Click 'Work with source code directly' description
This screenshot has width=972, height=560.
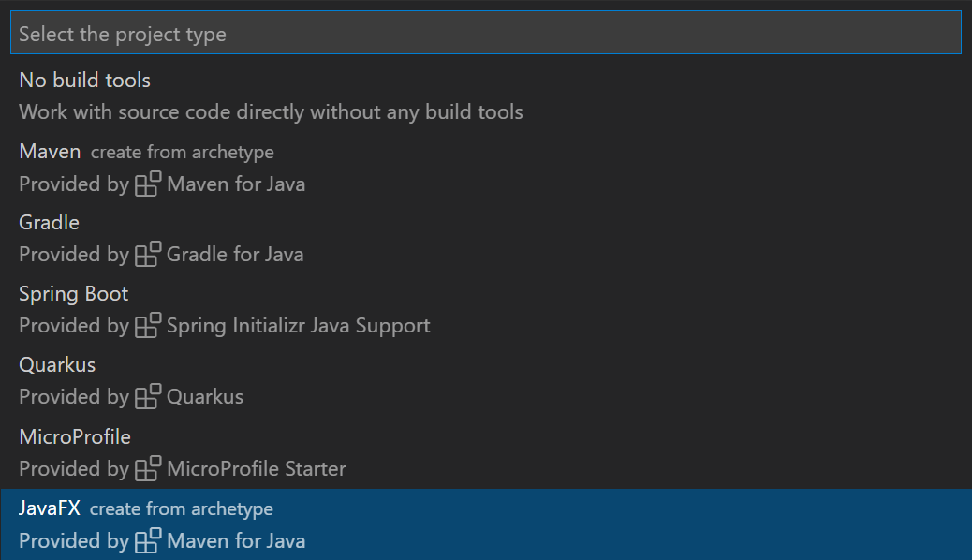(x=270, y=111)
